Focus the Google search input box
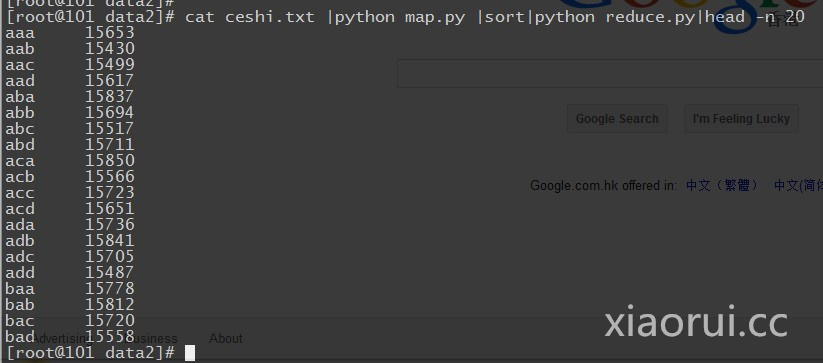Viewport: 823px width, 363px height. point(610,73)
